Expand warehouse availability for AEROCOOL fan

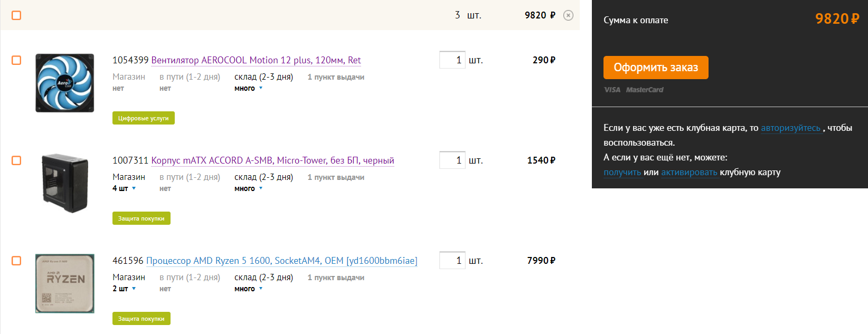[x=248, y=89]
